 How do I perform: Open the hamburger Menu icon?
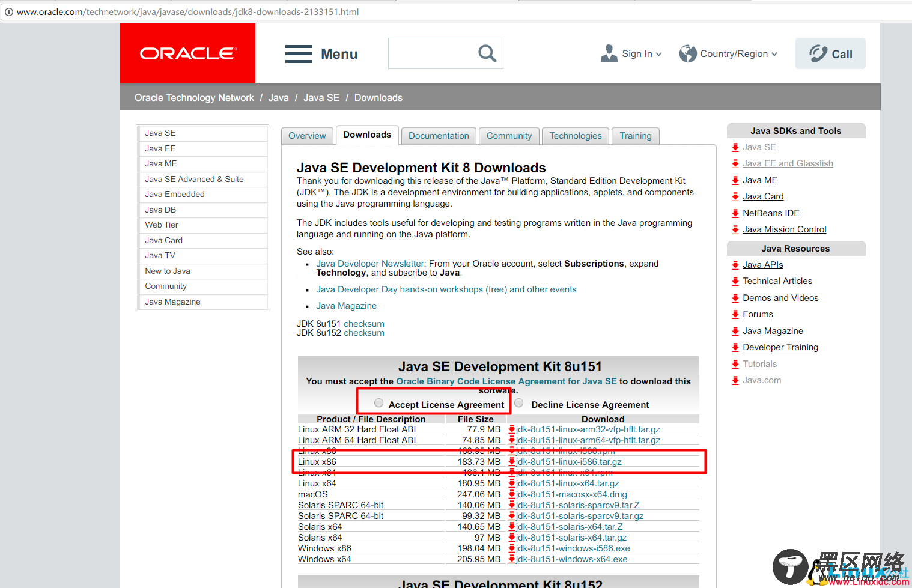pos(299,54)
